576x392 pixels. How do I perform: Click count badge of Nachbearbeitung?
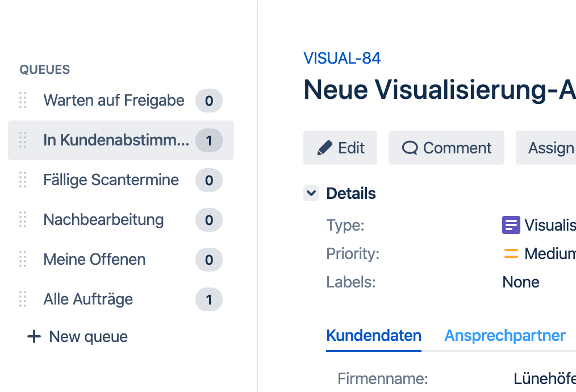coord(209,220)
